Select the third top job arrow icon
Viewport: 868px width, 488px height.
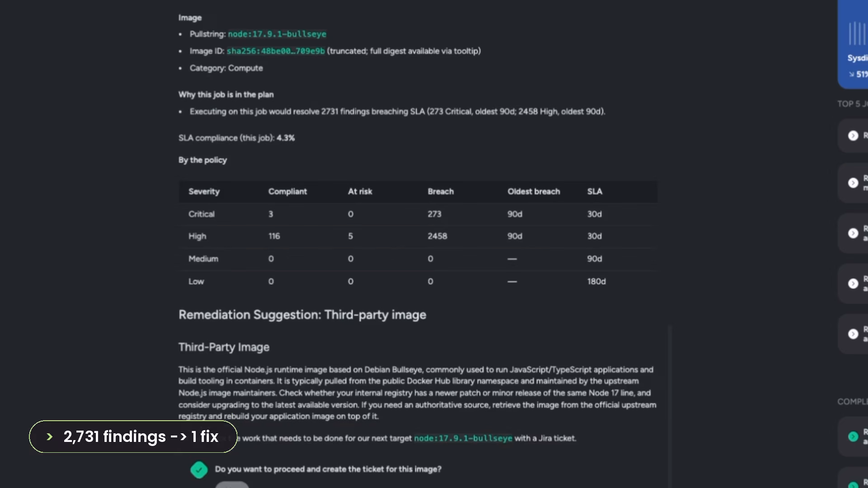(x=853, y=233)
